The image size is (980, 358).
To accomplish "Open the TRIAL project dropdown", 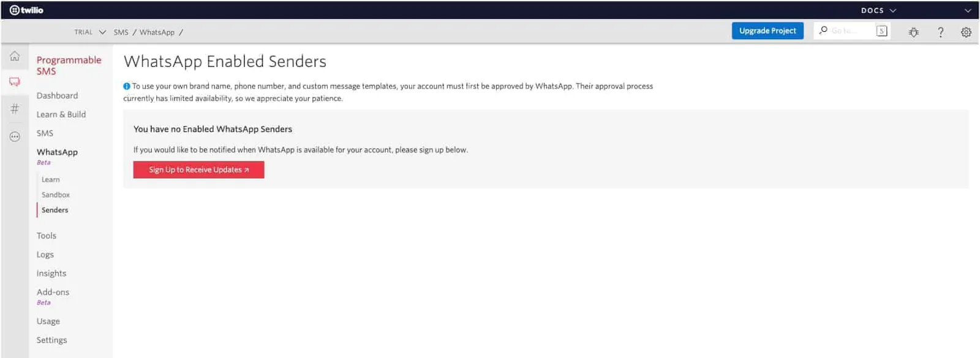I will (89, 32).
